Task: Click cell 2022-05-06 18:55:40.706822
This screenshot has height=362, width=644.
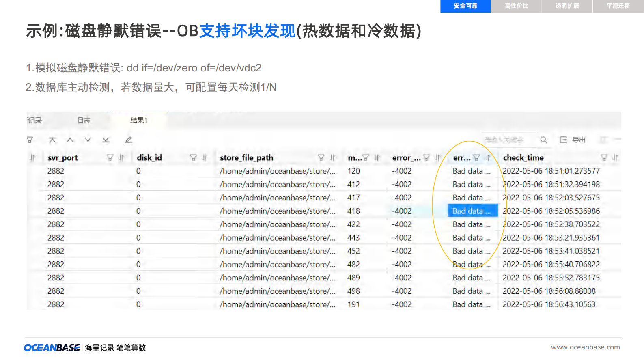Action: [551, 265]
